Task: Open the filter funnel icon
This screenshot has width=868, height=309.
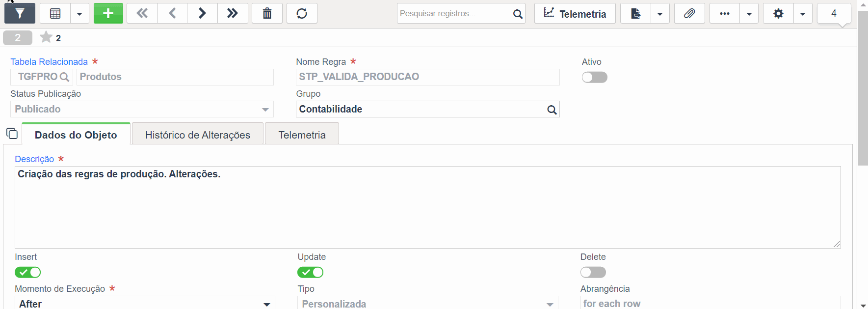Action: tap(20, 13)
